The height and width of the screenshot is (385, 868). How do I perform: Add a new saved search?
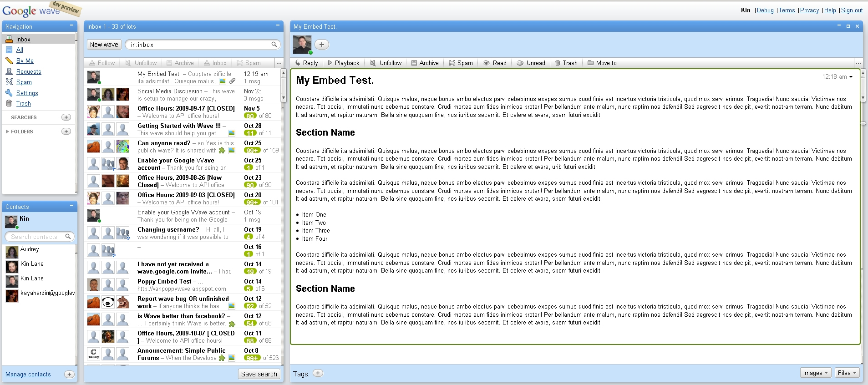(x=66, y=117)
